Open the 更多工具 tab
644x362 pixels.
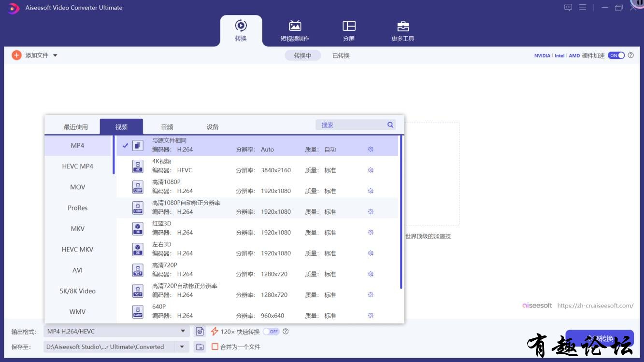coord(403,30)
